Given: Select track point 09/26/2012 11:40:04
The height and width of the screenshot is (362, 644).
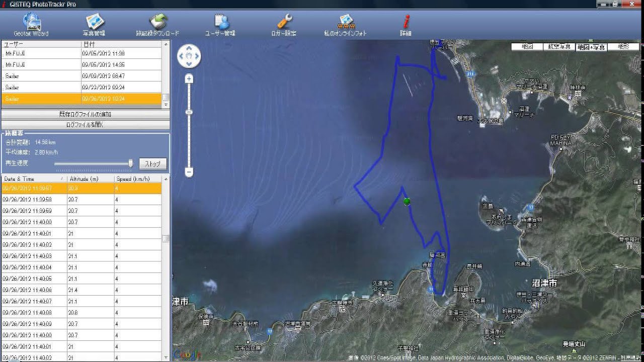Looking at the screenshot, I should (82, 267).
